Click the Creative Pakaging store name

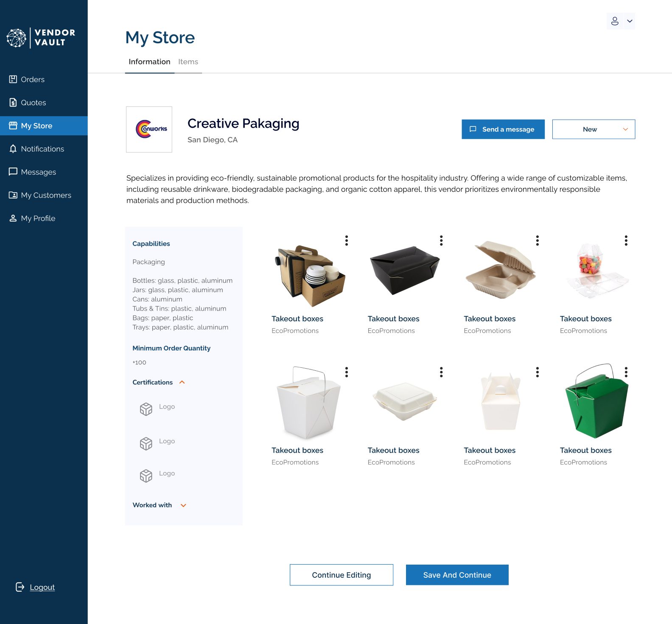click(x=244, y=123)
